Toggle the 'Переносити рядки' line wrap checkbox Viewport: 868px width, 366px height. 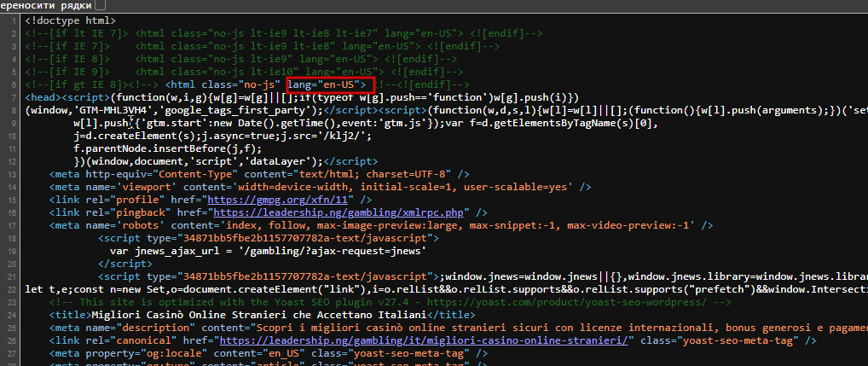click(x=101, y=5)
